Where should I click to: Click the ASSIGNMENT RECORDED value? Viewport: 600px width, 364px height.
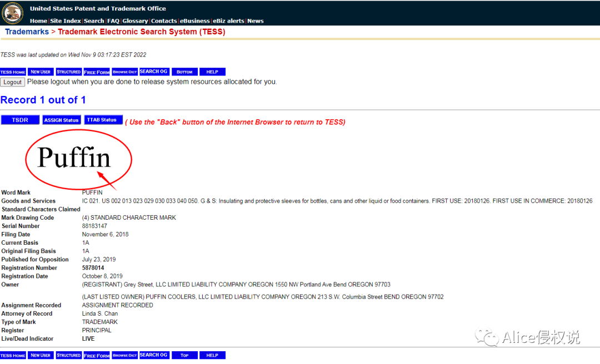pyautogui.click(x=117, y=305)
